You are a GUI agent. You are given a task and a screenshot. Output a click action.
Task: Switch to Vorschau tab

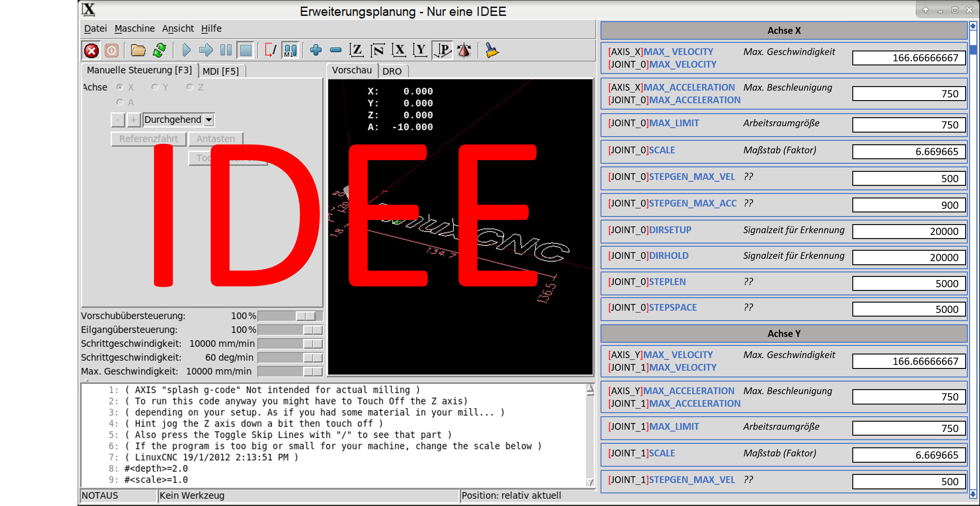pos(352,70)
